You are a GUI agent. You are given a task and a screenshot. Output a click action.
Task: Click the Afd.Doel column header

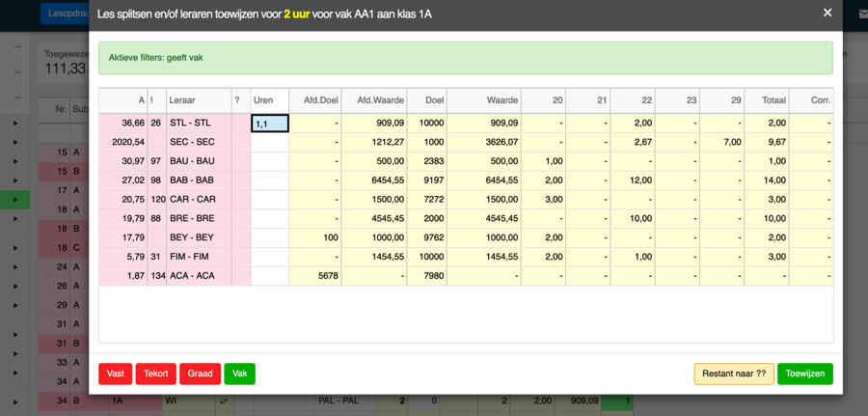(x=315, y=100)
